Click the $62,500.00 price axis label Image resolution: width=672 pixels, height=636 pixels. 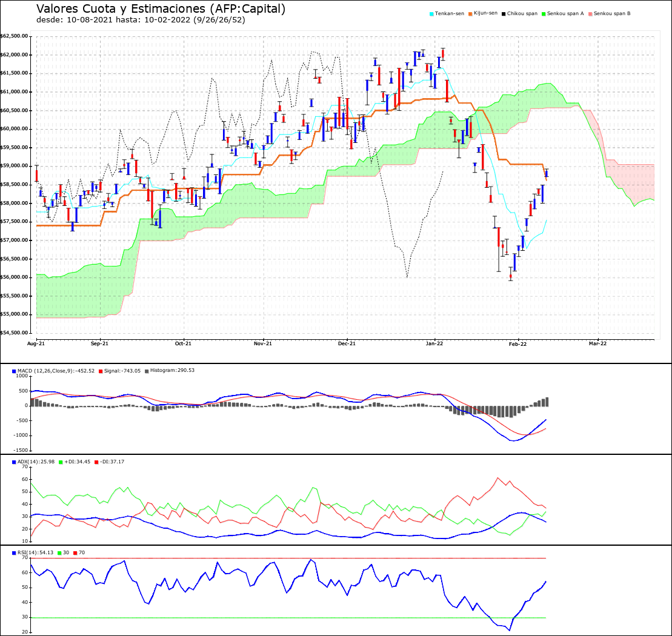click(14, 36)
